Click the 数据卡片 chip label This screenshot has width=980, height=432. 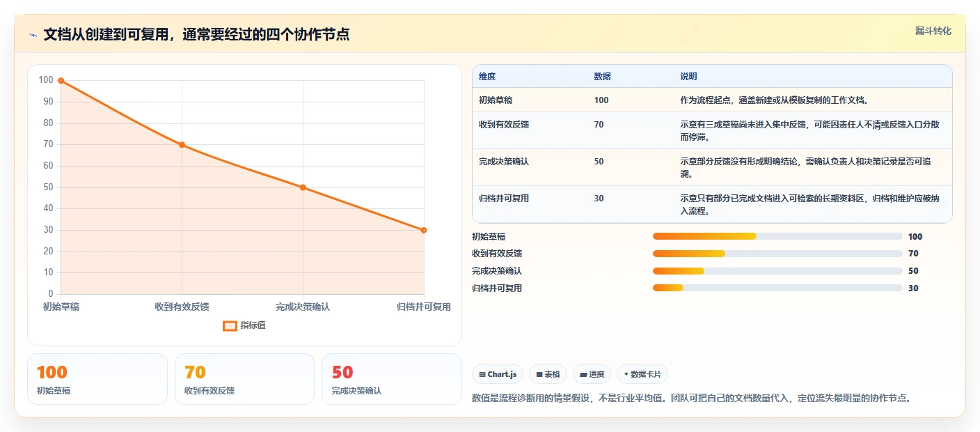647,374
